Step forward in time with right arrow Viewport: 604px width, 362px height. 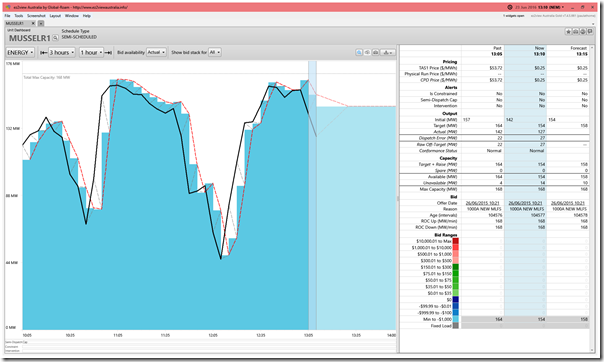point(108,52)
